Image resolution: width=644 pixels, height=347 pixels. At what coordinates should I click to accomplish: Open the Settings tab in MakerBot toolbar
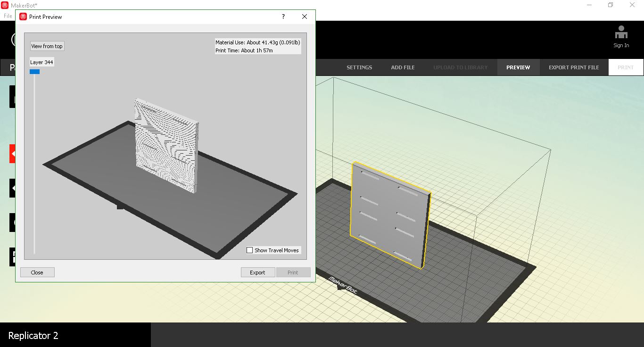359,67
